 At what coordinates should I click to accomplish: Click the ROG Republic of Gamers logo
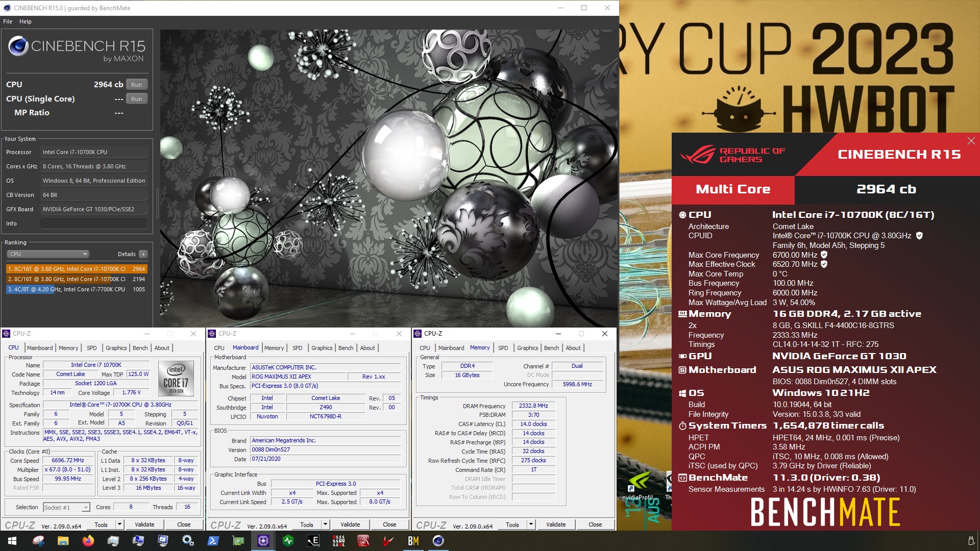(732, 155)
